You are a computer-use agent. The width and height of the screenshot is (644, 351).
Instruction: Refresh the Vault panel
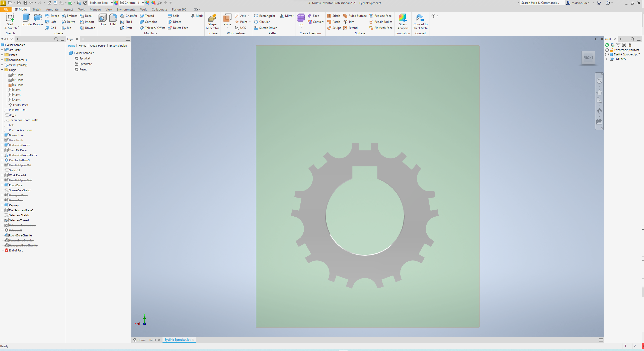(607, 45)
